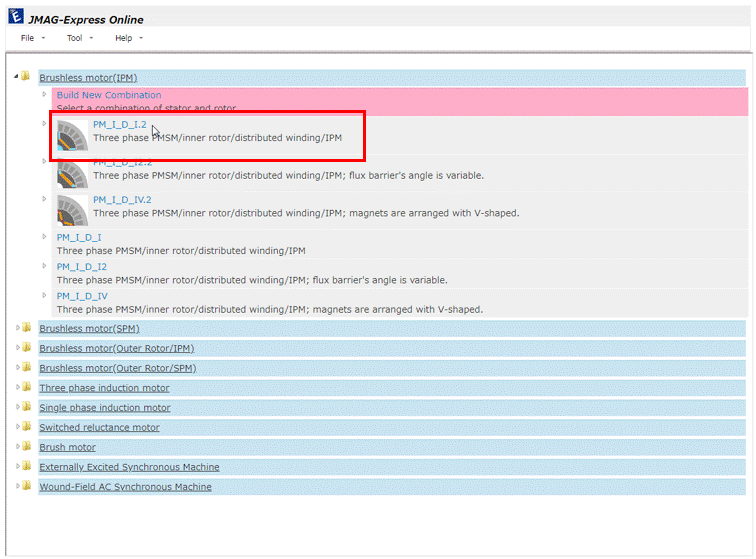Expand the Externally Excited Synchronous Machine arrow
This screenshot has height=559, width=756.
point(17,467)
